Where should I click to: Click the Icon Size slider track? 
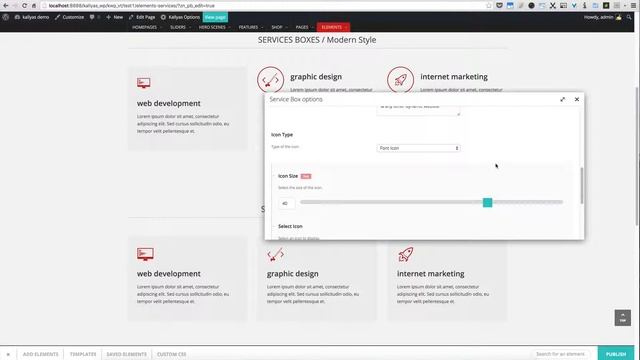click(x=431, y=202)
